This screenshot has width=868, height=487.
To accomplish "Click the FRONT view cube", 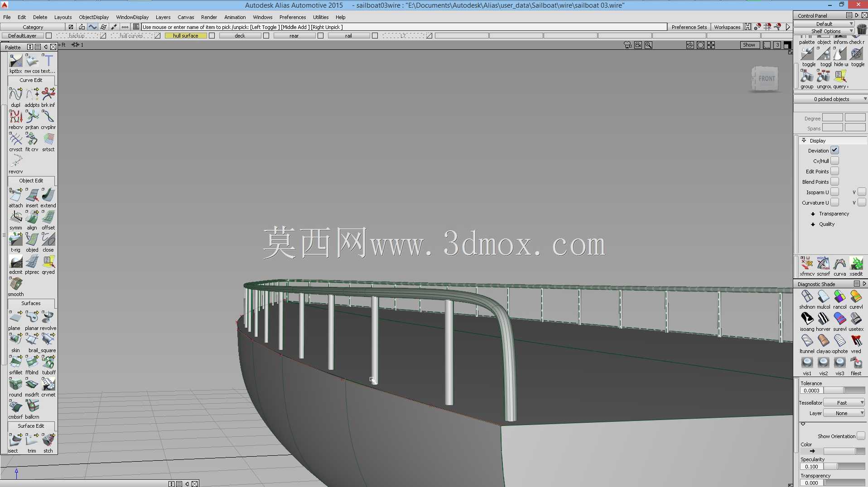I will pyautogui.click(x=765, y=79).
